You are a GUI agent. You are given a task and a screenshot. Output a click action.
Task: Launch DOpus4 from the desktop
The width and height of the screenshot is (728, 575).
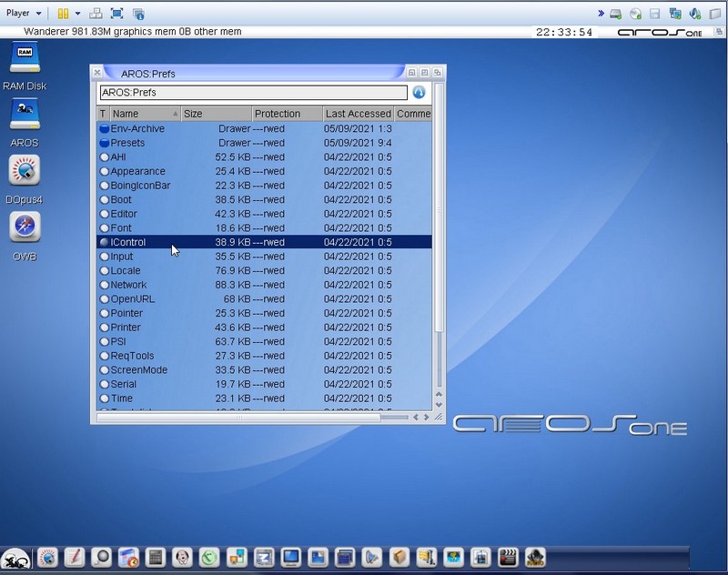25,171
